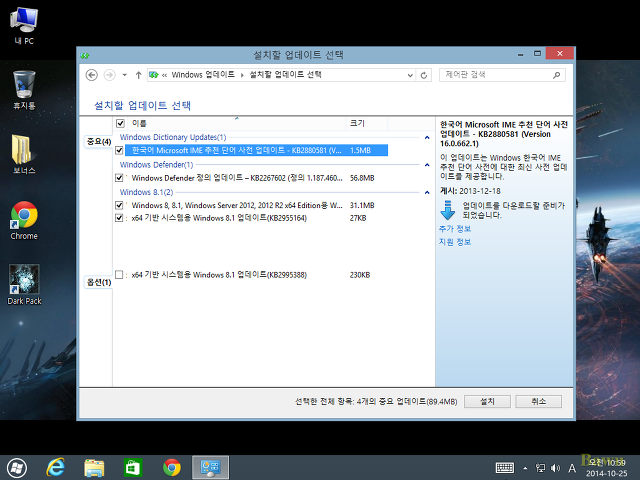Click the Forward navigation arrow
Screen dimensions: 640x480
tap(109, 75)
